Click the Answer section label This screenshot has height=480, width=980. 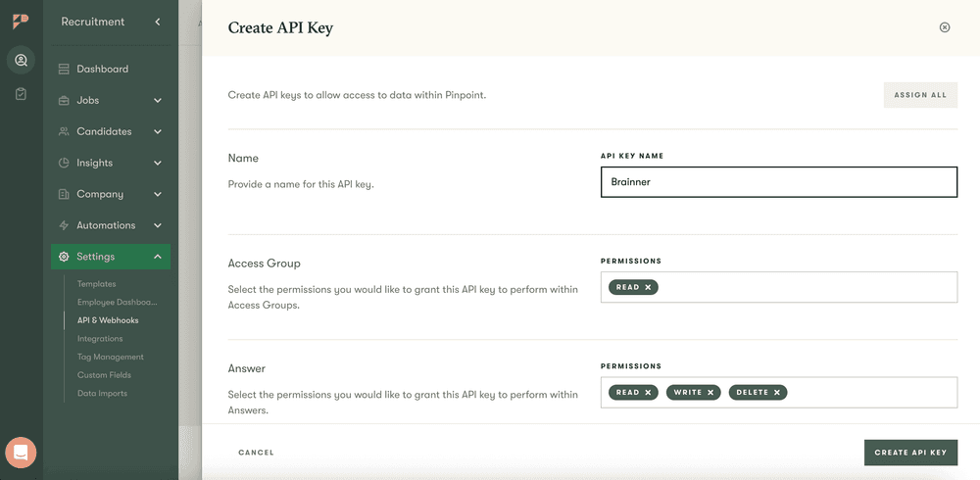(x=246, y=368)
